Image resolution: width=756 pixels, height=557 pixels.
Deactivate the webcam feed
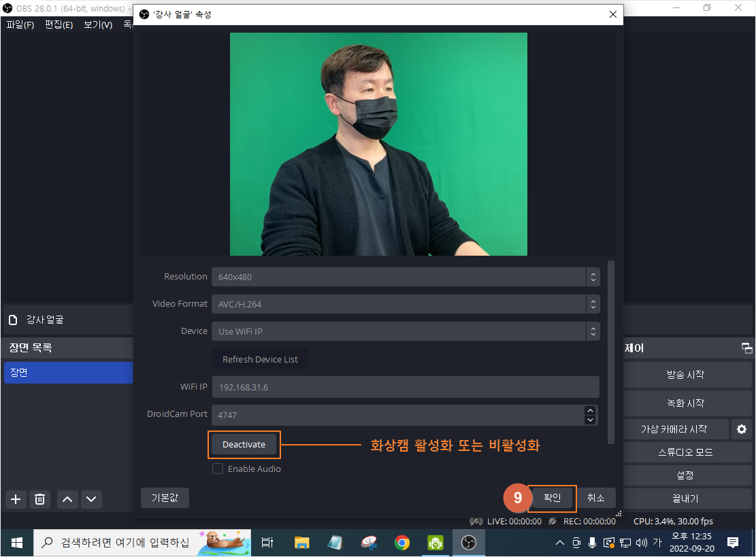pyautogui.click(x=244, y=444)
